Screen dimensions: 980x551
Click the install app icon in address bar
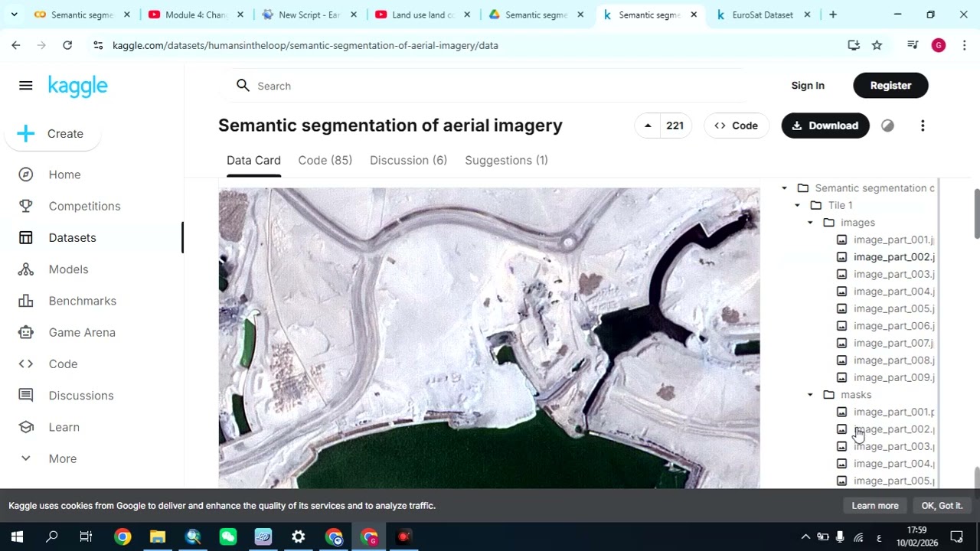(854, 46)
